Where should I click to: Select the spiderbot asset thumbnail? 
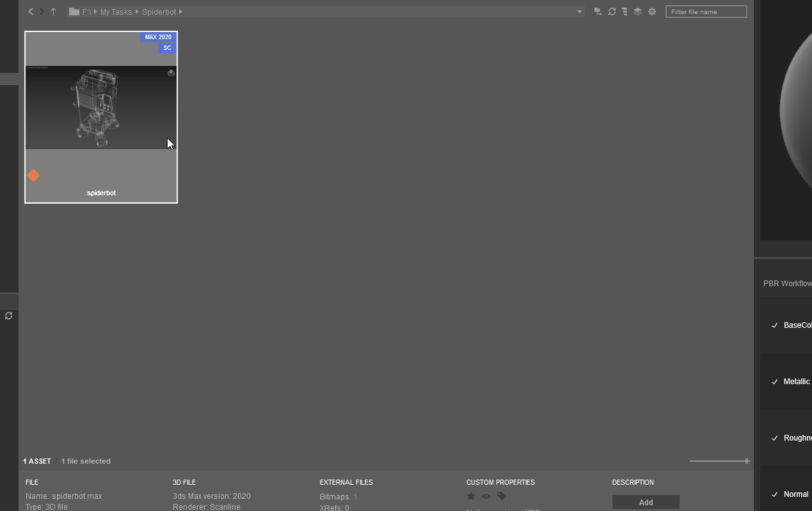(x=101, y=117)
